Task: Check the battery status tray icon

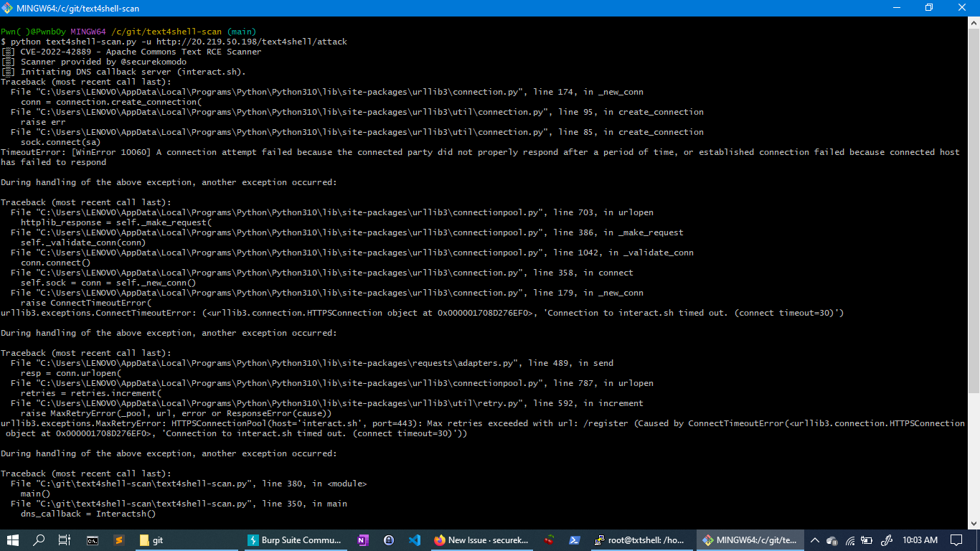Action: point(867,540)
